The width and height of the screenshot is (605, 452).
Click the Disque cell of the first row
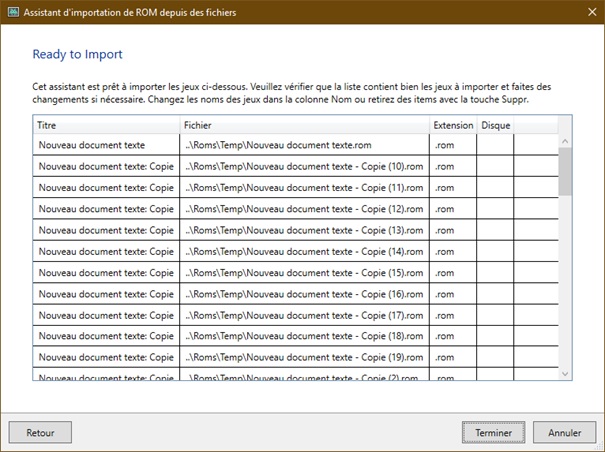(495, 146)
